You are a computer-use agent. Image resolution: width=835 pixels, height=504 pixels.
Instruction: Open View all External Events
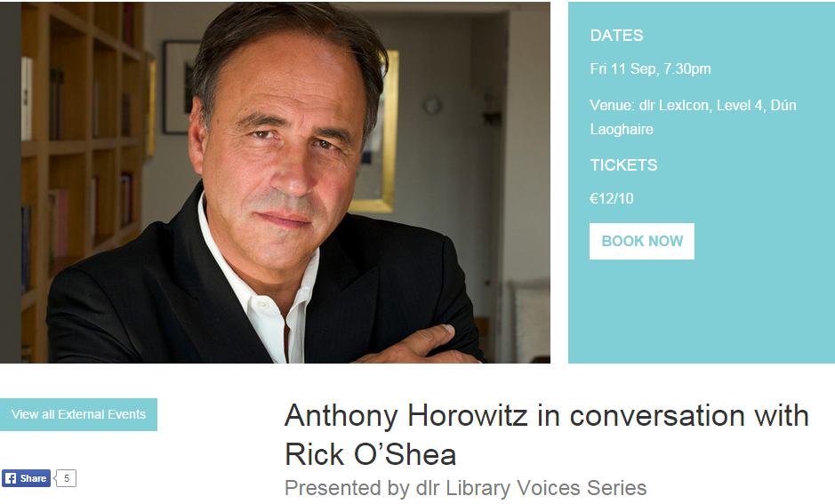click(78, 414)
